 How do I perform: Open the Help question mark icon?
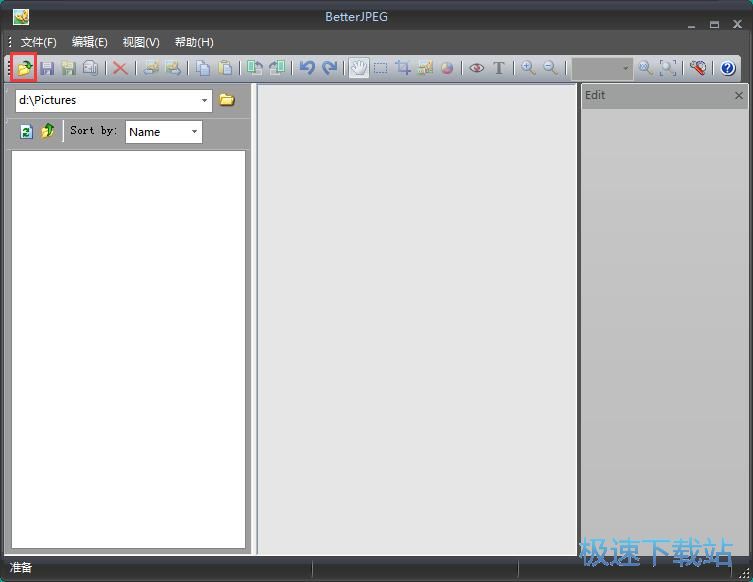727,68
